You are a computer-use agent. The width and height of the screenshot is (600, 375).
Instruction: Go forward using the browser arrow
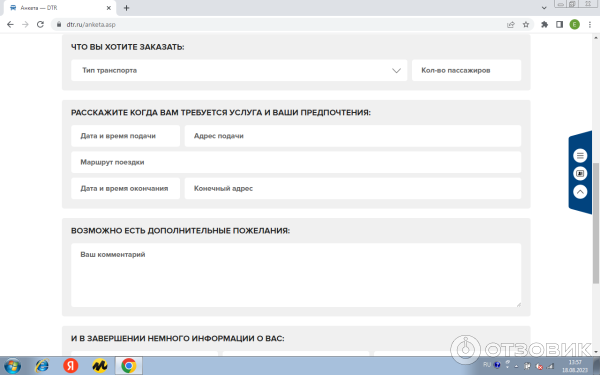[25, 24]
